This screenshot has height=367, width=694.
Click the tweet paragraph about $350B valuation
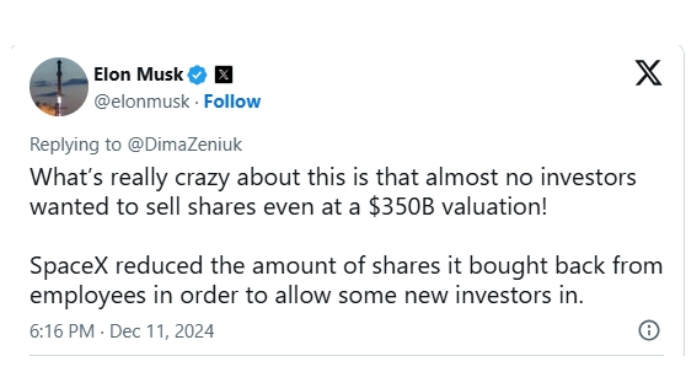333,192
